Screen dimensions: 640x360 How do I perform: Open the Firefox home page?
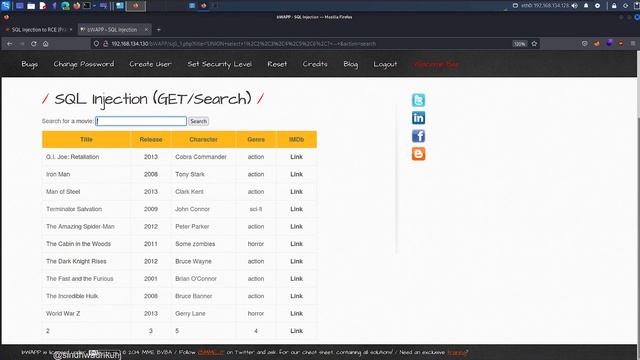click(46, 44)
